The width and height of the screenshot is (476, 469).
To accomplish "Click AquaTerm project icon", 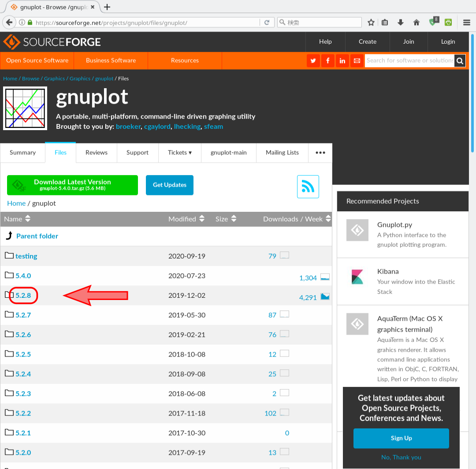I will 357,324.
